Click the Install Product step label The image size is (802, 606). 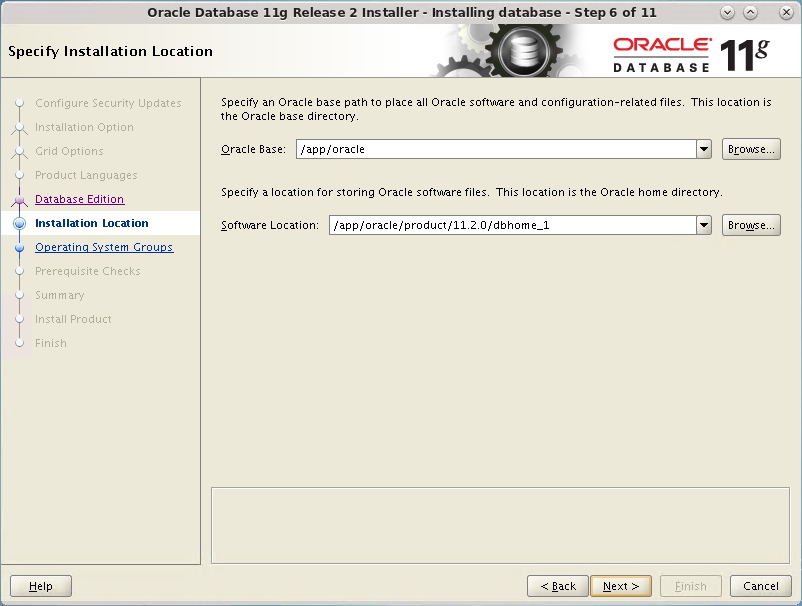pos(73,319)
